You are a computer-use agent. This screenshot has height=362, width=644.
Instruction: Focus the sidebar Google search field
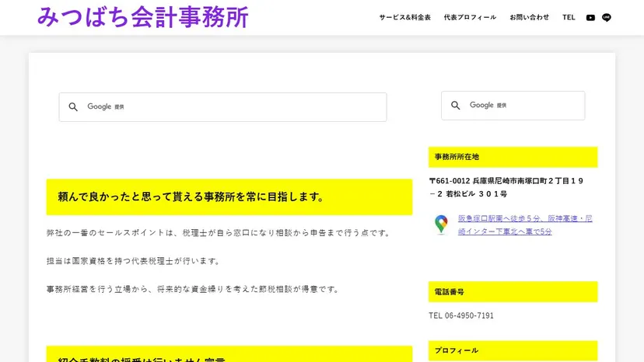click(513, 106)
